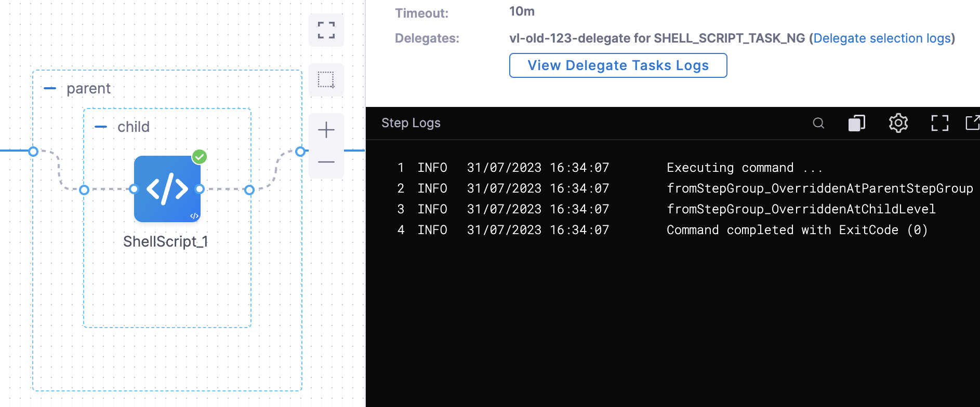Click the green success badge on ShellScript_1
This screenshot has height=407, width=980.
click(x=200, y=156)
